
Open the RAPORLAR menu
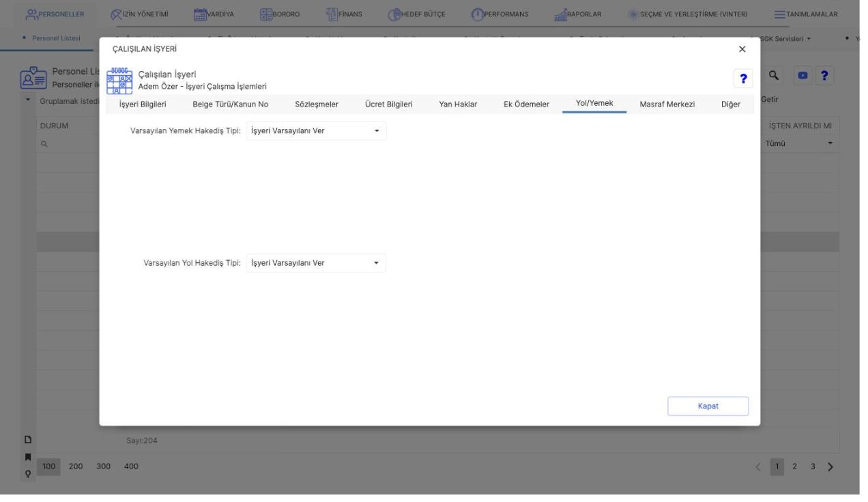point(578,14)
